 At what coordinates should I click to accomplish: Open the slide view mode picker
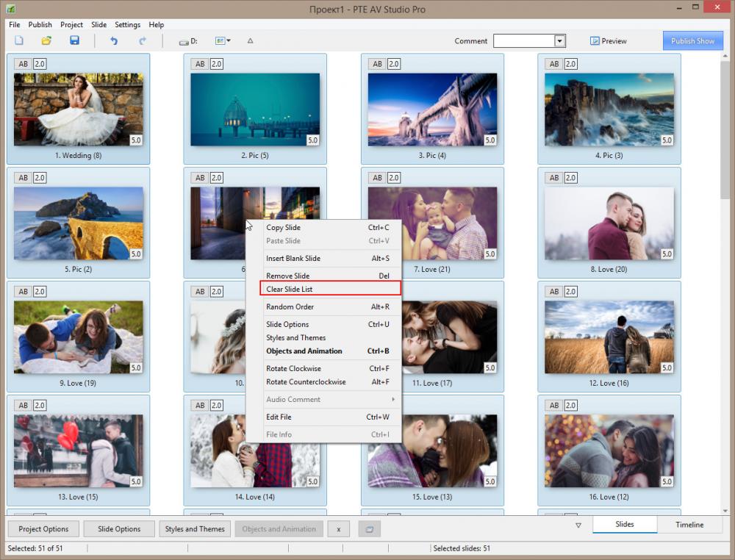(223, 40)
